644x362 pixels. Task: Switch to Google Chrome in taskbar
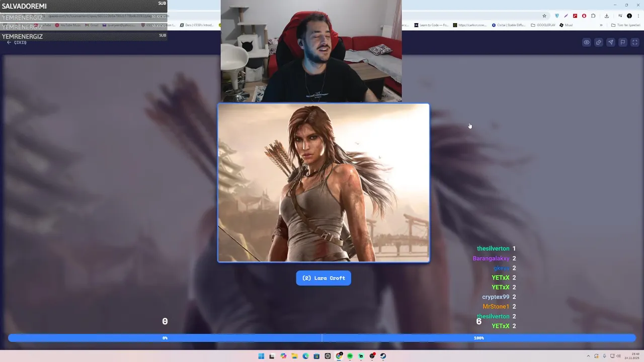[339, 356]
